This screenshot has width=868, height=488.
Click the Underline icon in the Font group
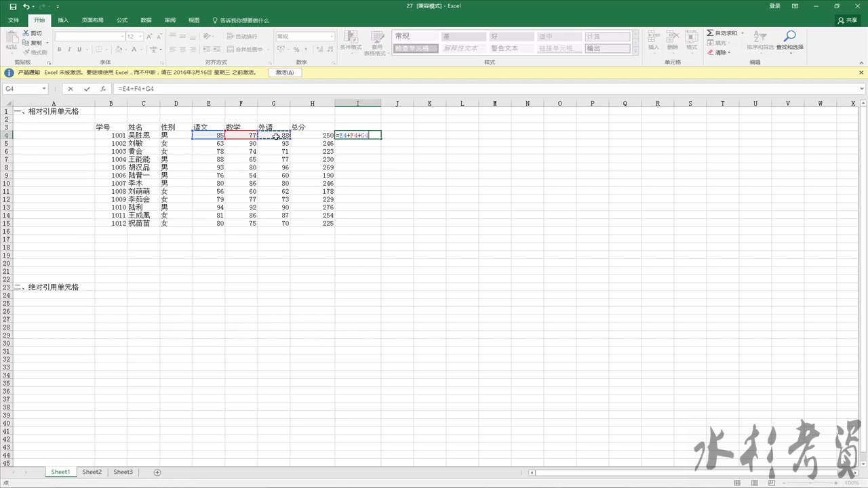(x=80, y=49)
